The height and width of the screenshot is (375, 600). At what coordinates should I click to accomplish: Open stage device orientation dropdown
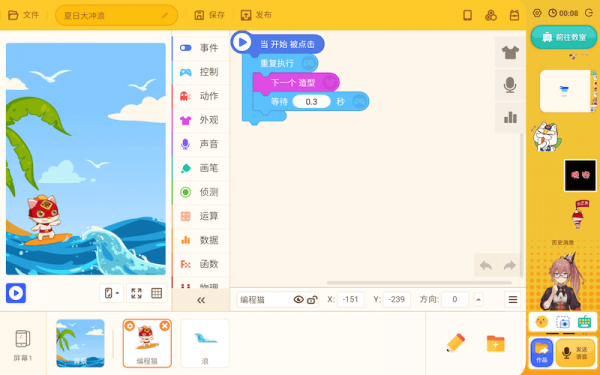click(111, 293)
